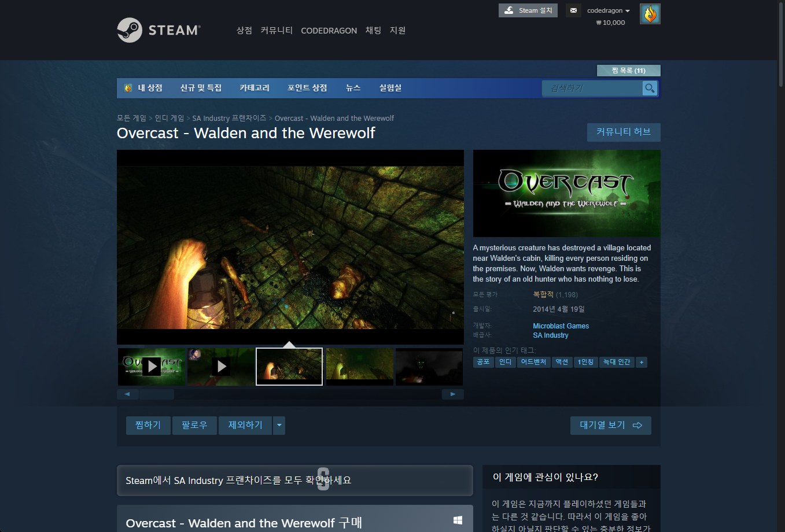Click the SA Industry 프랜차이즈 breadcrumb link
This screenshot has height=532, width=785.
point(229,118)
